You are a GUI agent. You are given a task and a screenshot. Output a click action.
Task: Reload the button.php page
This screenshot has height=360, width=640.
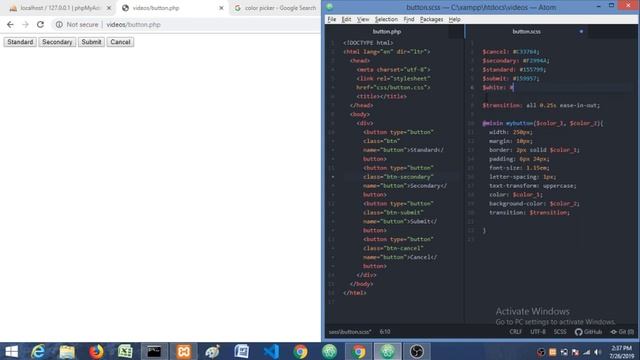coord(40,24)
